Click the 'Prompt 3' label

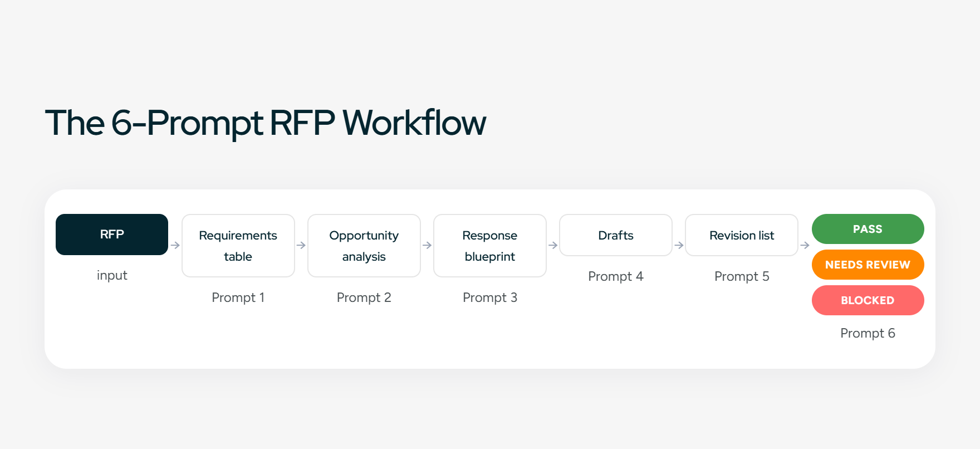coord(490,297)
